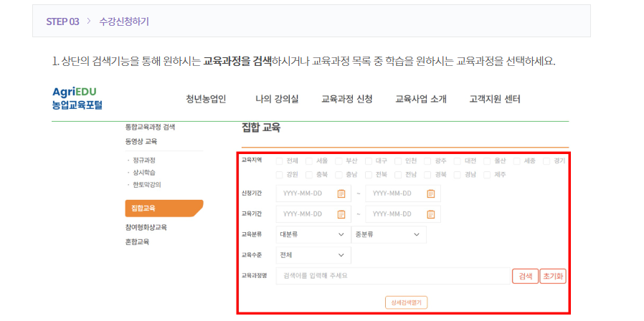Viewport: 644px width, 321px height.
Task: Click the 교육기간 start date field
Action: (x=313, y=214)
